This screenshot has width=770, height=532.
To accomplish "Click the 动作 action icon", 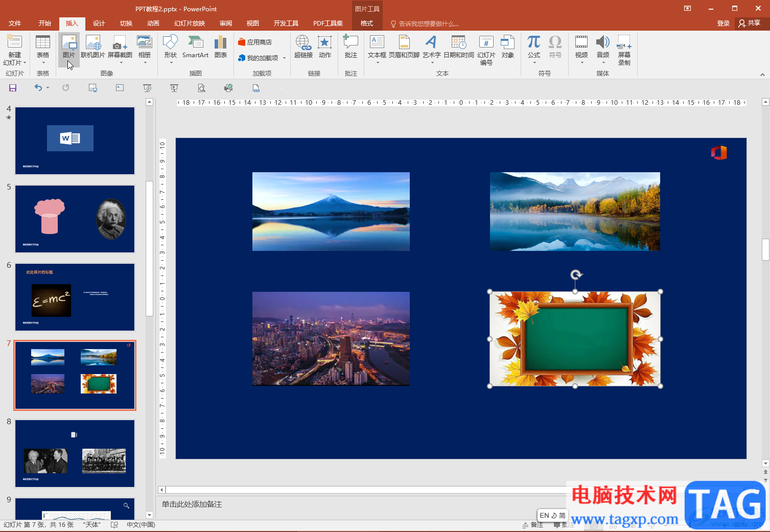I will click(325, 47).
